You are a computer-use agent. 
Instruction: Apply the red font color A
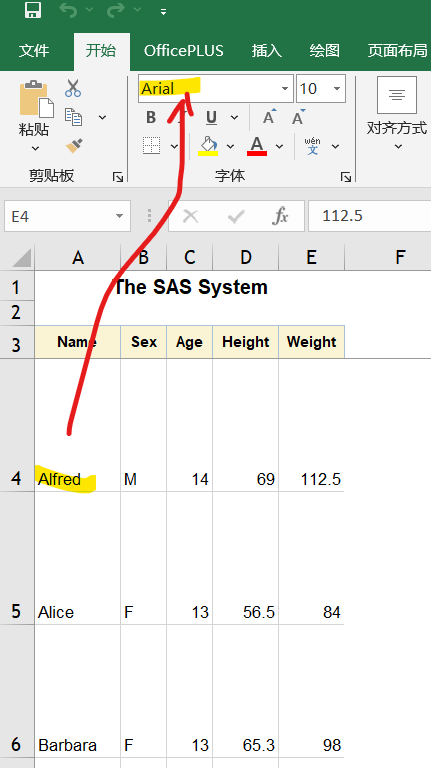pos(257,145)
